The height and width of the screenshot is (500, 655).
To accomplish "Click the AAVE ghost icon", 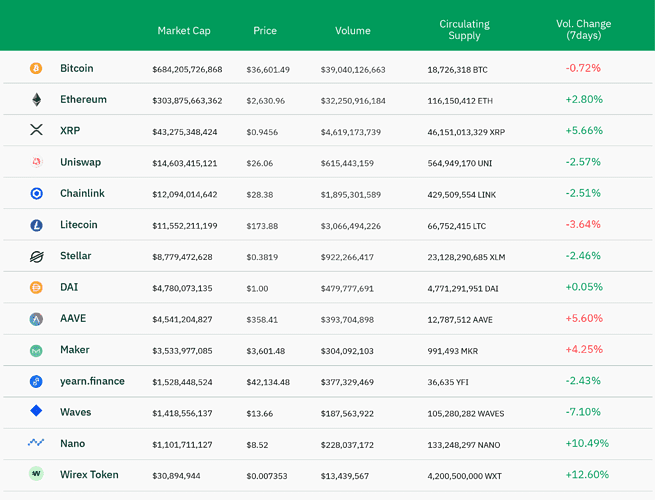I will (x=36, y=319).
